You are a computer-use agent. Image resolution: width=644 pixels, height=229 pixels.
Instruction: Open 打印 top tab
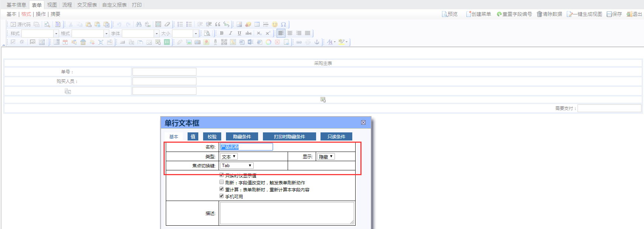[137, 5]
